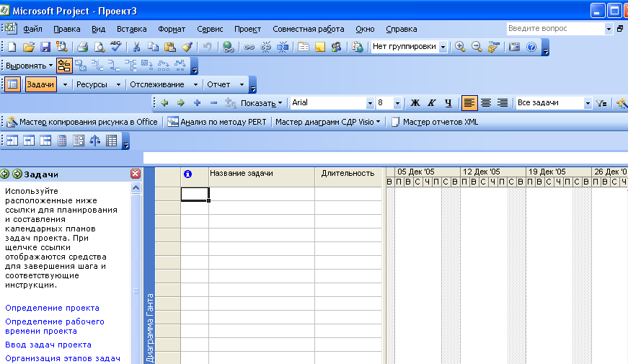
Task: Click the Go To Selected Task icon
Action: click(x=493, y=47)
